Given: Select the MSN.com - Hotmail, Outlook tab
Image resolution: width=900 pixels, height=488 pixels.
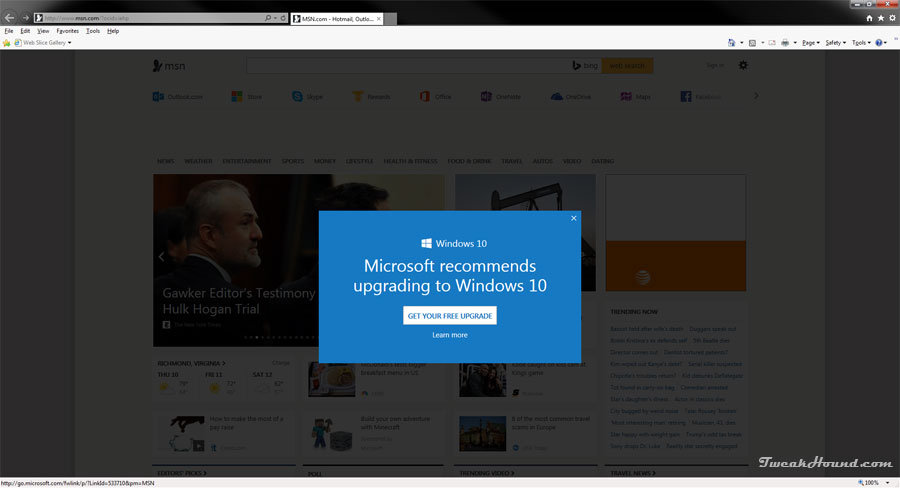Looking at the screenshot, I should tap(336, 19).
